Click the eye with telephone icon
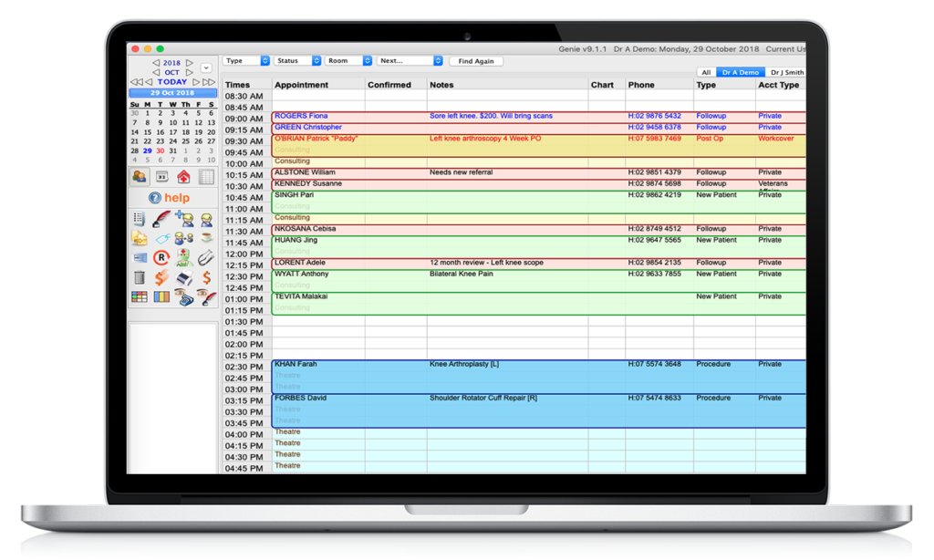 184,296
